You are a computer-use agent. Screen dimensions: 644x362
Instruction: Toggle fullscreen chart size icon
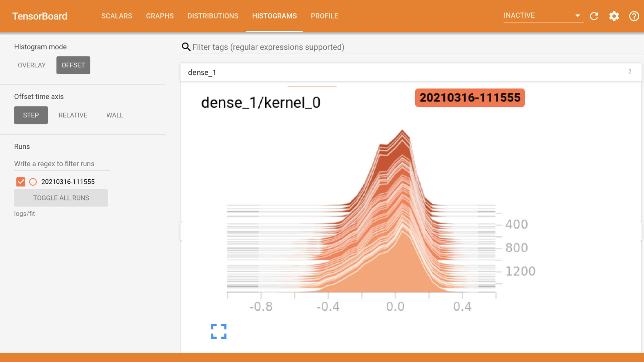219,331
